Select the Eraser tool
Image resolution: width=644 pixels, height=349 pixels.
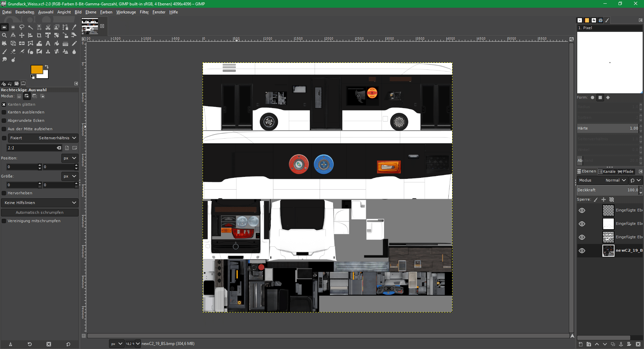(x=13, y=51)
